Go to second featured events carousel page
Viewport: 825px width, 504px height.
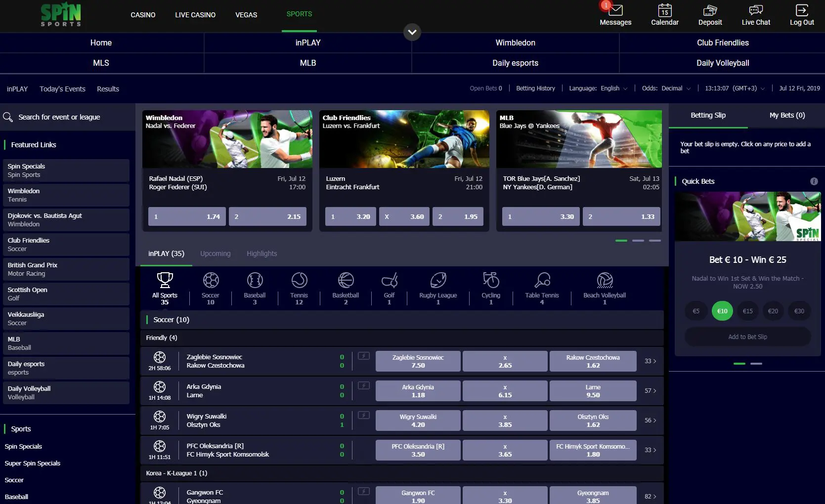pos(638,241)
